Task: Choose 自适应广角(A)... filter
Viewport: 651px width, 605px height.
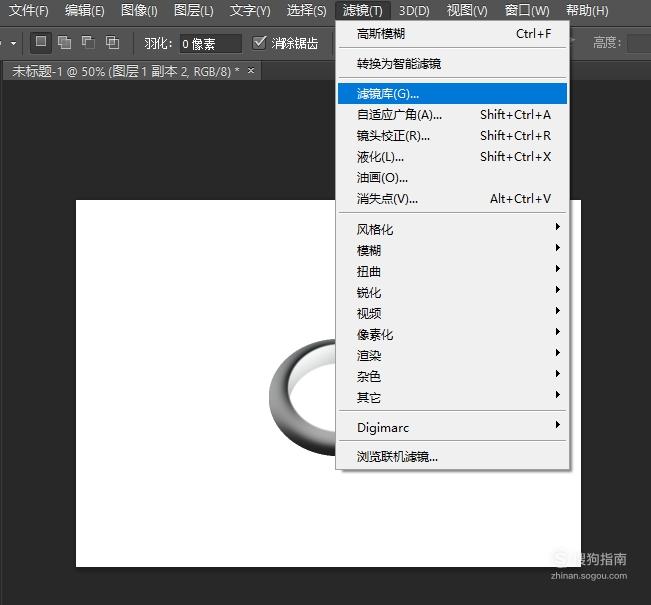Action: click(453, 114)
